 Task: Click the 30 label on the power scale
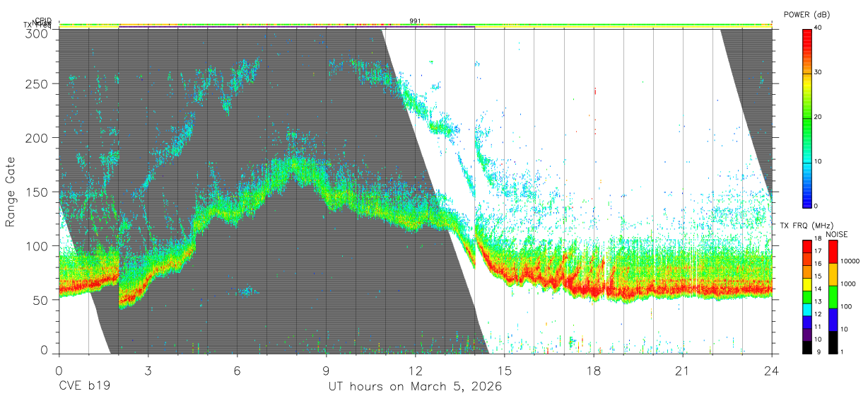tap(819, 72)
